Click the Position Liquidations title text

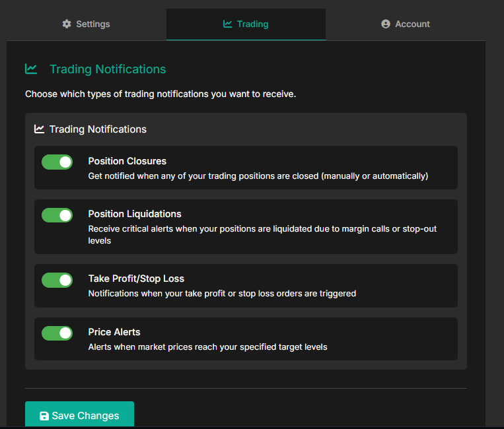135,214
